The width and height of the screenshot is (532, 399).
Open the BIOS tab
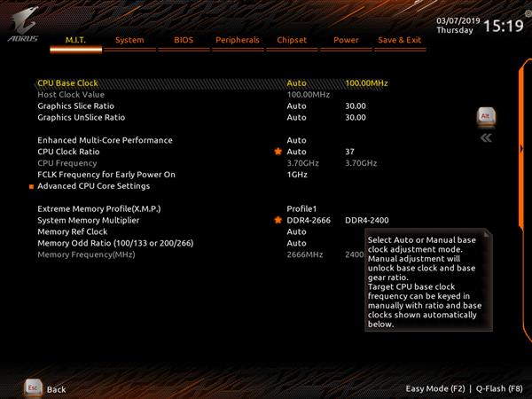pyautogui.click(x=184, y=40)
